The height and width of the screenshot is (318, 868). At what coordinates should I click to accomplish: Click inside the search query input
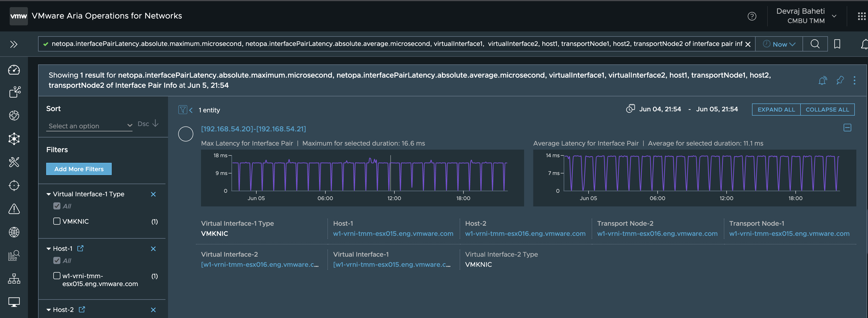tap(397, 44)
